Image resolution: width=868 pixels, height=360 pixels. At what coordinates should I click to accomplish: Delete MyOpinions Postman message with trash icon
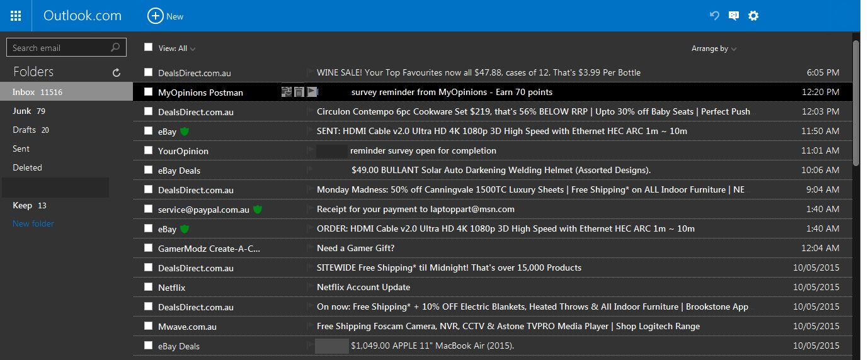299,92
